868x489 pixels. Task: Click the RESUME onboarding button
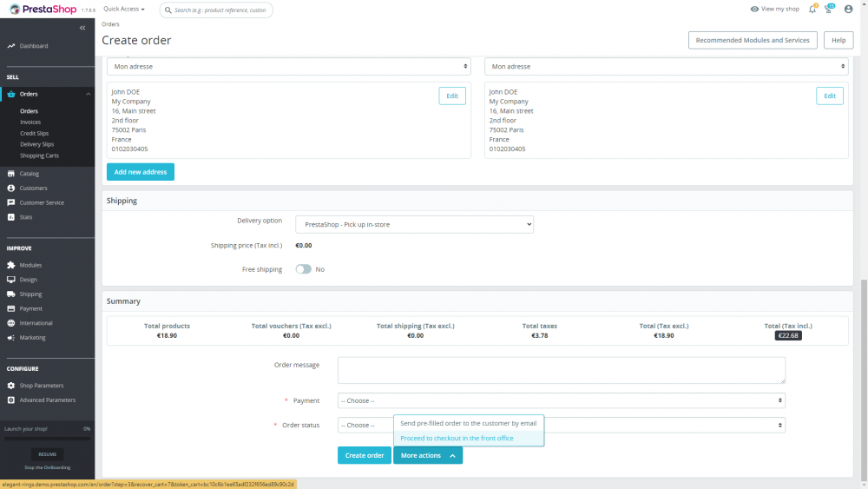pyautogui.click(x=48, y=454)
